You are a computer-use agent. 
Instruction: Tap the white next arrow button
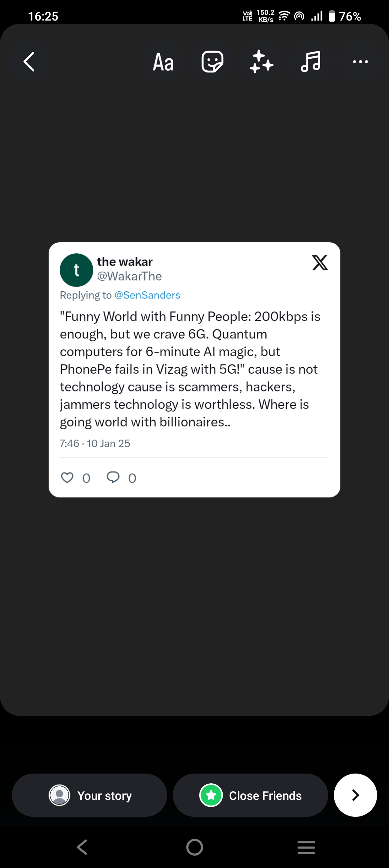coord(355,795)
